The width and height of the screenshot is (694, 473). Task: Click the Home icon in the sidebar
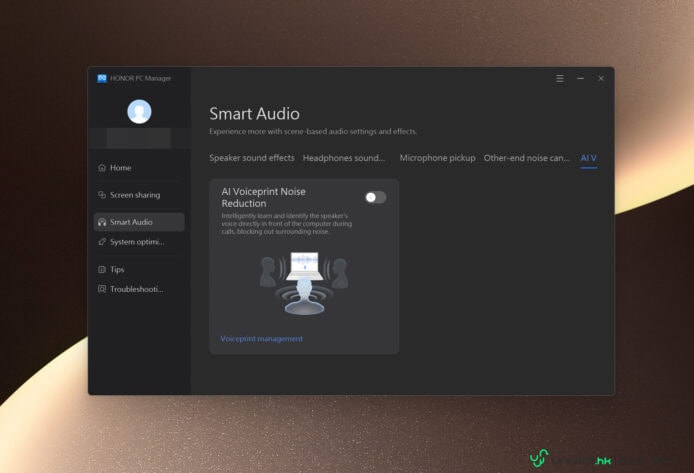[102, 168]
